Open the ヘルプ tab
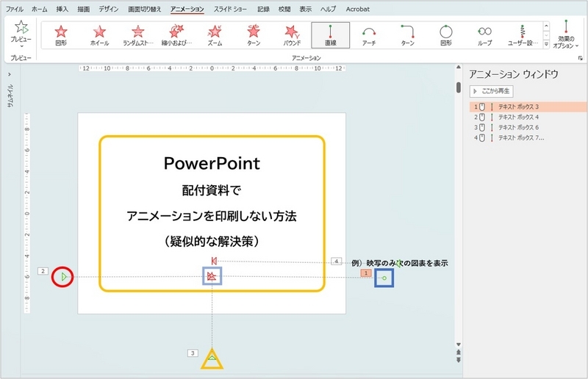The width and height of the screenshot is (588, 379). [328, 9]
